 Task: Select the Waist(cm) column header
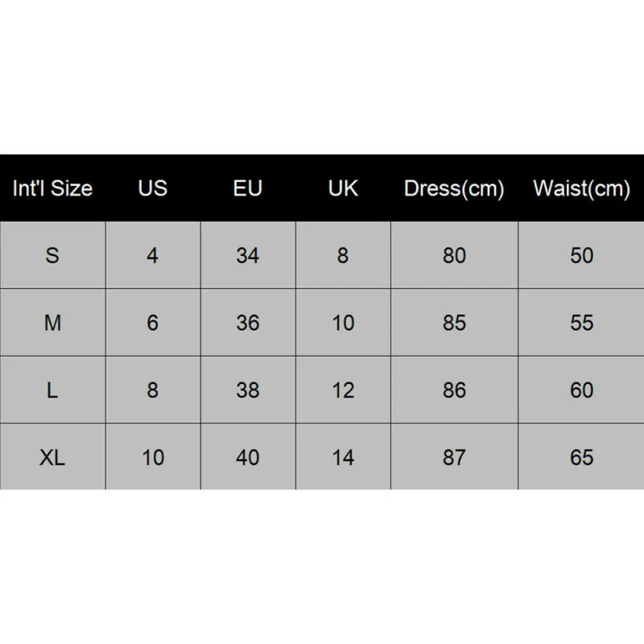pos(581,188)
